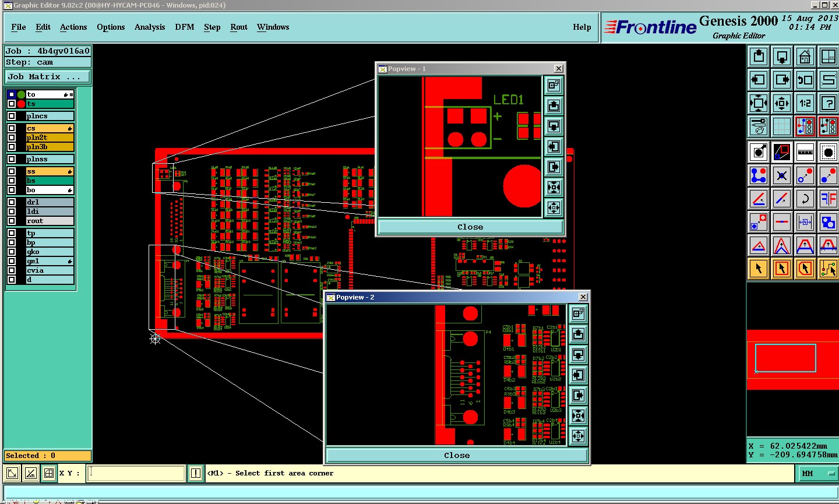Click the 1:2 zoom ratio icon

pyautogui.click(x=805, y=104)
